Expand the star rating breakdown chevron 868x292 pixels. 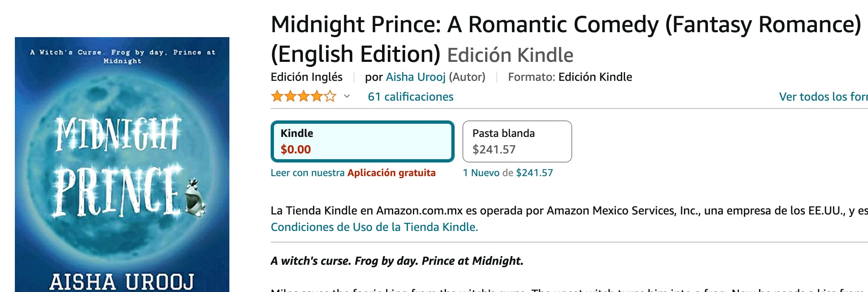tap(347, 97)
